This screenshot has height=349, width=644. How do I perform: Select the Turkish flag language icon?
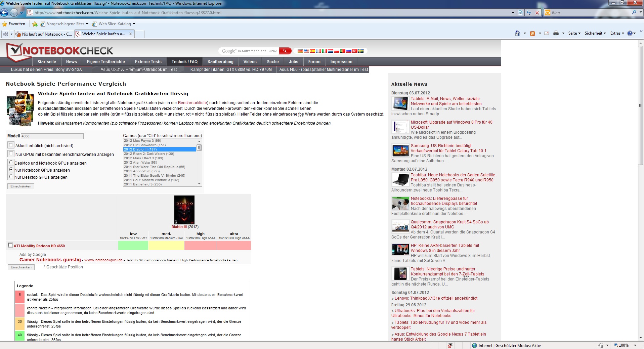[x=355, y=51]
